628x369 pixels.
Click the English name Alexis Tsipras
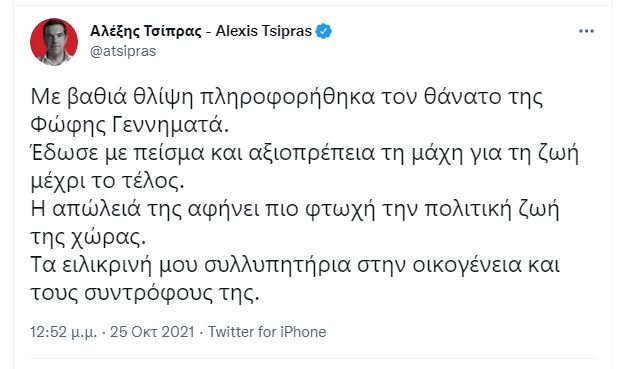(x=264, y=31)
